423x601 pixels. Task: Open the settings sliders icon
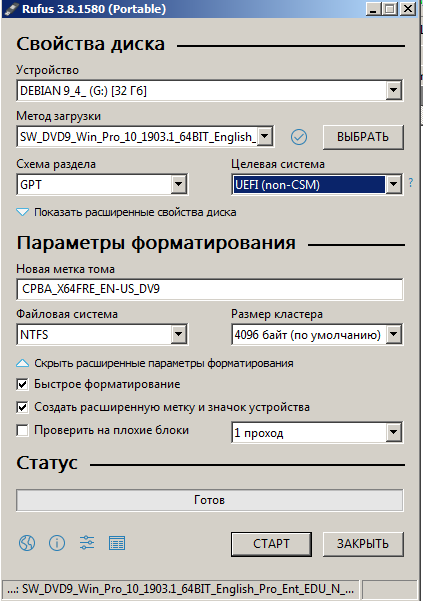point(87,543)
